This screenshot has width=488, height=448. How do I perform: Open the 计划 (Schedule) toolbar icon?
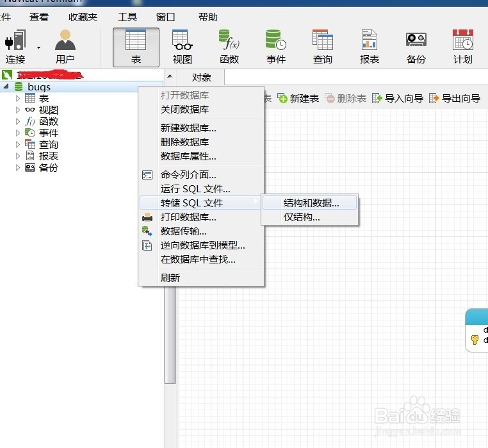click(x=463, y=47)
